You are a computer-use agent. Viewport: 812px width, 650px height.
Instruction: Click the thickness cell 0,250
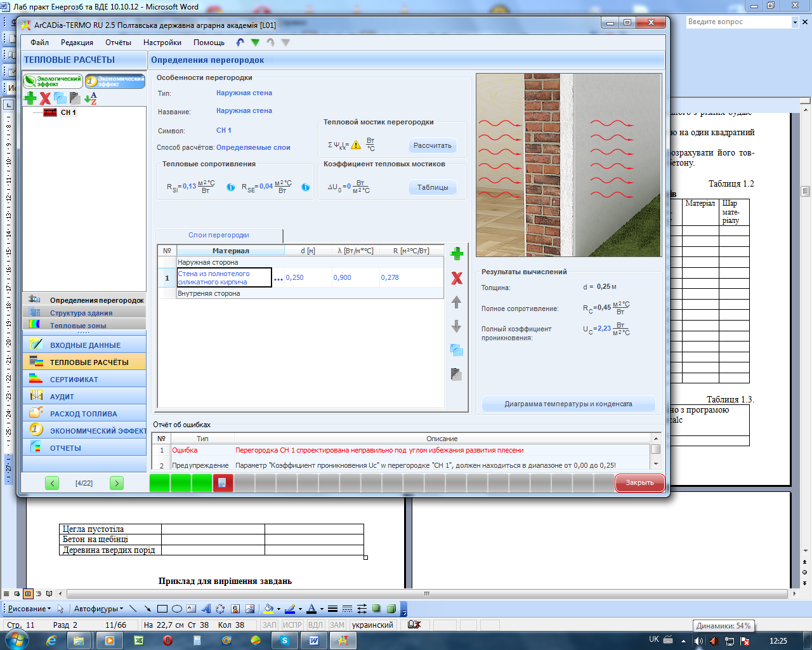pyautogui.click(x=308, y=277)
